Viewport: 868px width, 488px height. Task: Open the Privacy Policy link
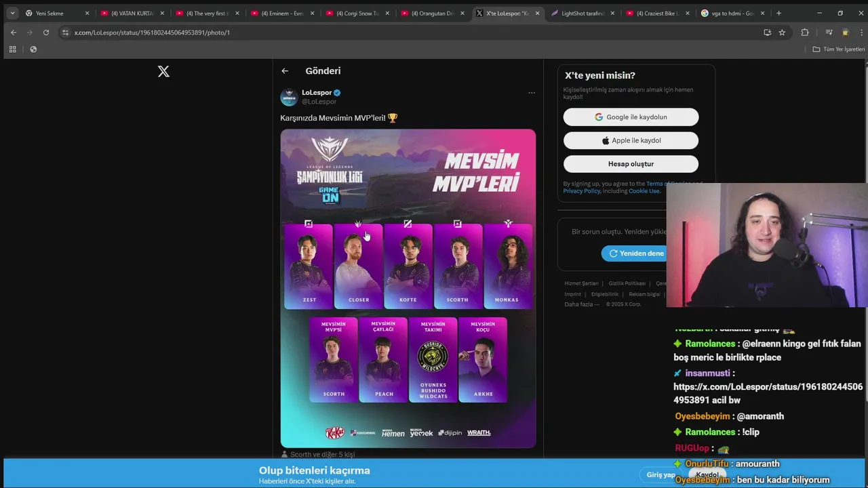[581, 191]
